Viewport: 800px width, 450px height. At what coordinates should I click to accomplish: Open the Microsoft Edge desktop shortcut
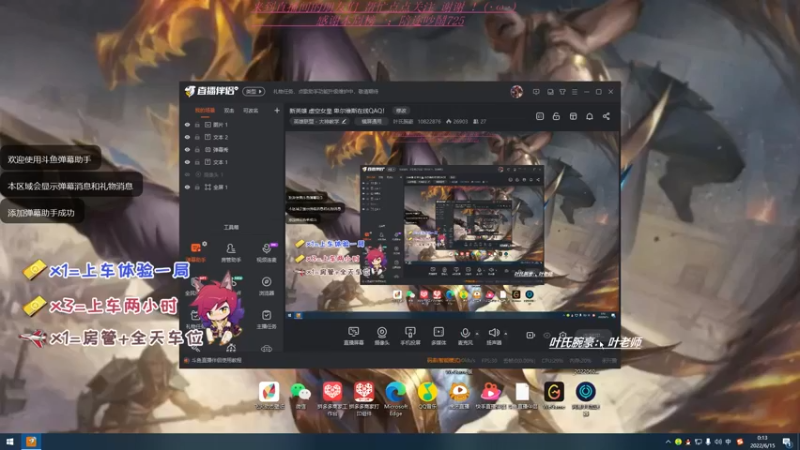(x=395, y=398)
